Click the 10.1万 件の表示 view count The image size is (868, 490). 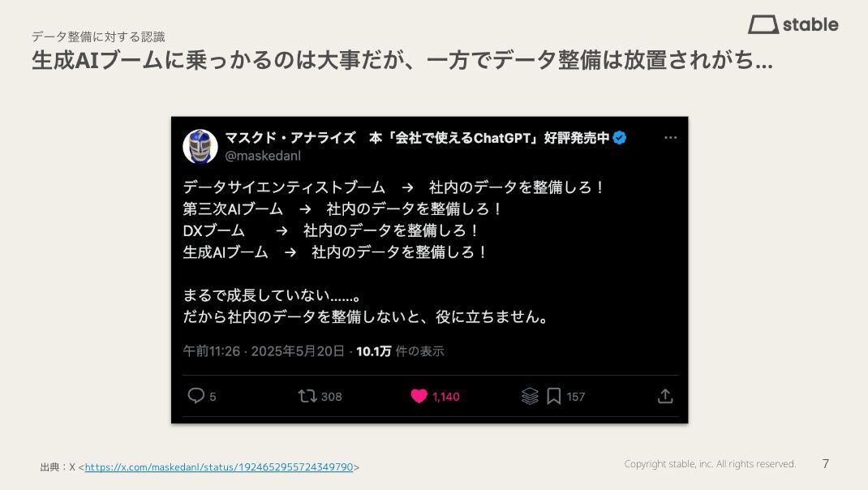tap(400, 351)
